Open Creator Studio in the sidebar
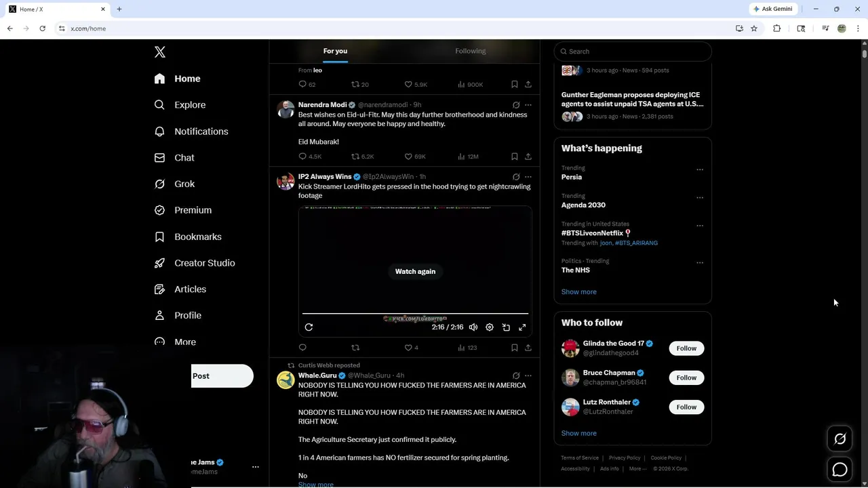 (x=195, y=263)
